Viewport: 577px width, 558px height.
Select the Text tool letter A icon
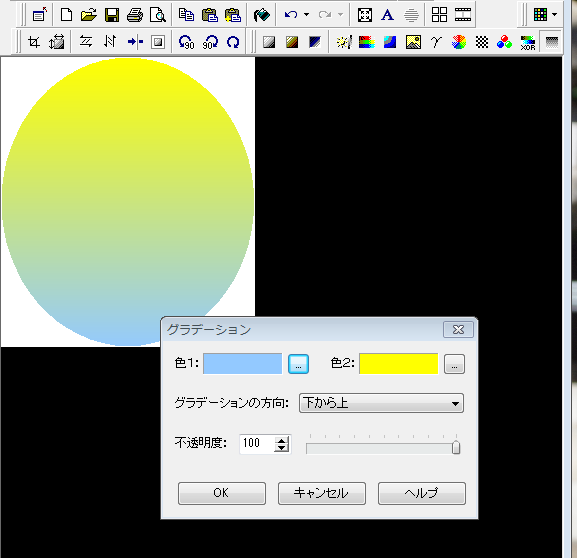(x=387, y=15)
